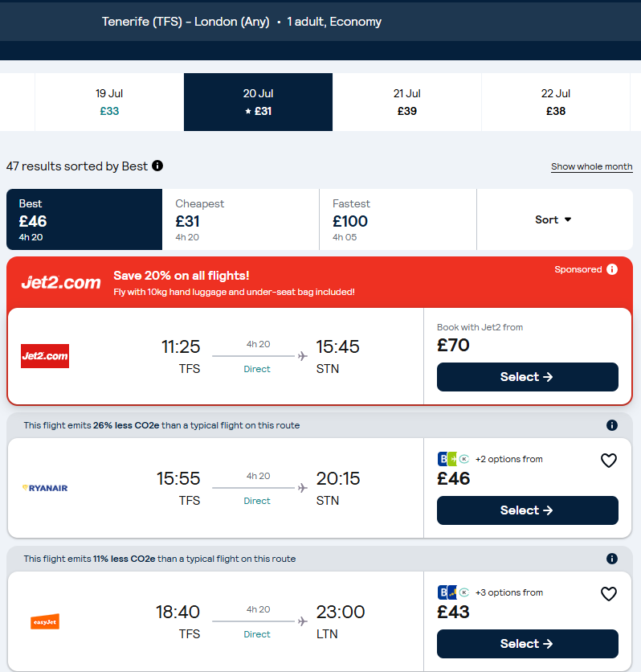Switch to the Fastest £100 tab
This screenshot has height=672, width=641.
(398, 219)
